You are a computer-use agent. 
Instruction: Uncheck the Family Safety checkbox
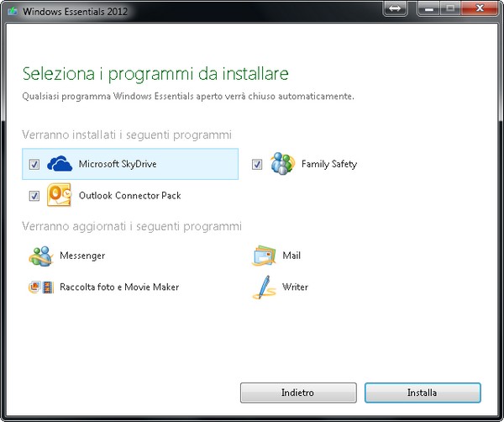pos(257,165)
